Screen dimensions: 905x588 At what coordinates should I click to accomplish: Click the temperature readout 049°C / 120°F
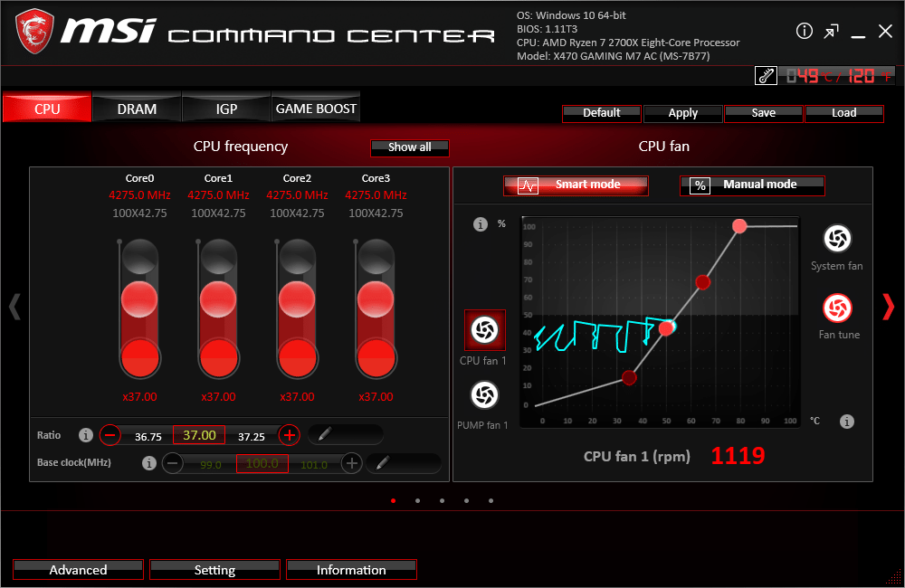838,76
